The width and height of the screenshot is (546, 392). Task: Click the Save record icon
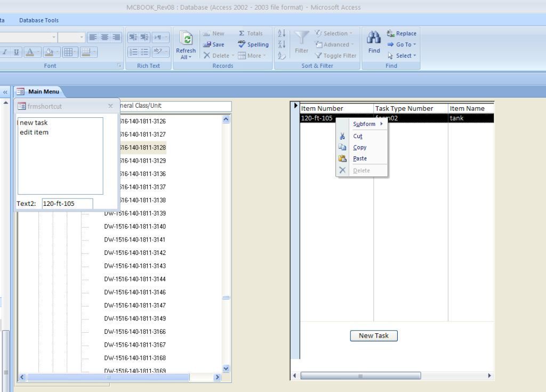tap(207, 45)
